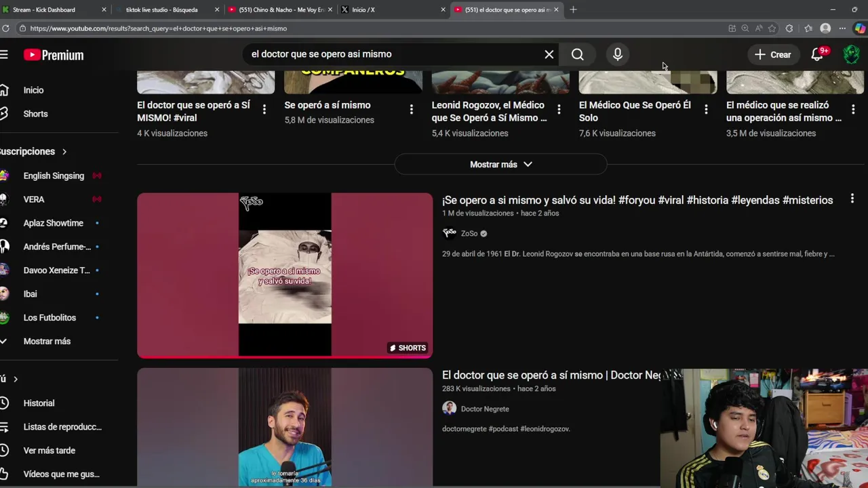Open VERA subscription channel
The image size is (868, 488).
tap(34, 199)
